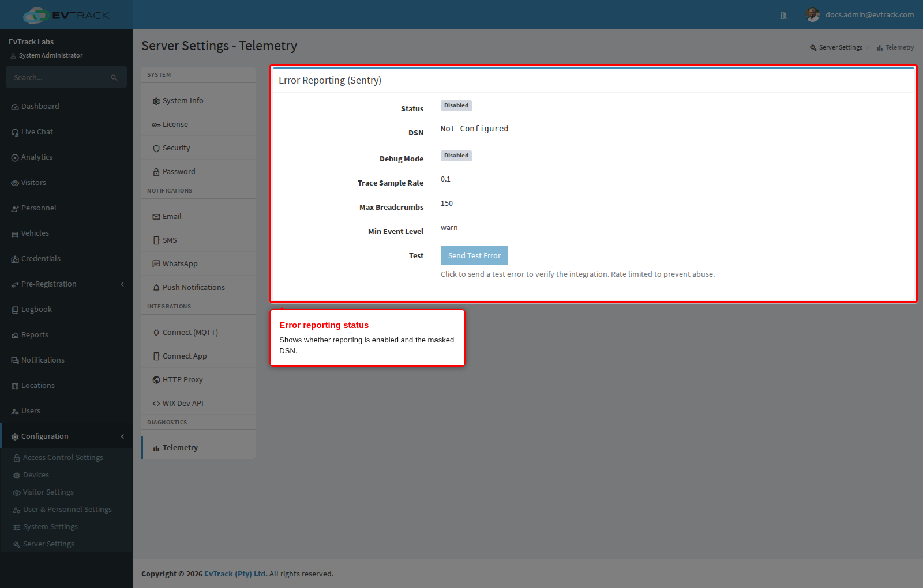
Task: Click the Visitors eye icon
Action: click(15, 183)
